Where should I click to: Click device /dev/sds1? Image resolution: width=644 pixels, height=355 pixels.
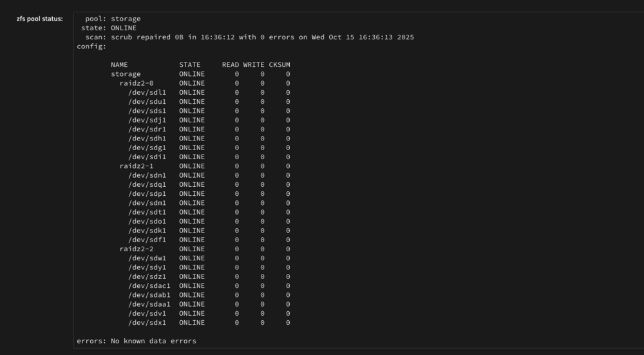point(147,111)
